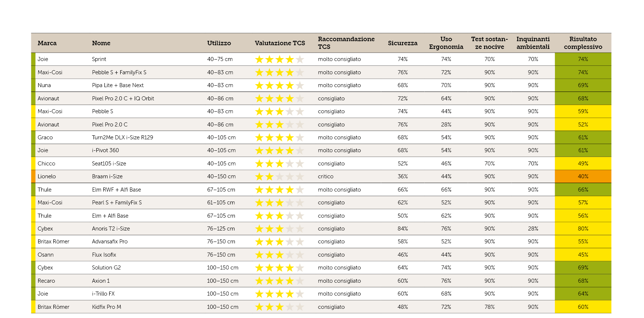Select the star rating for Lionelo Braam i-Size
This screenshot has height=318, width=644.
(x=280, y=176)
